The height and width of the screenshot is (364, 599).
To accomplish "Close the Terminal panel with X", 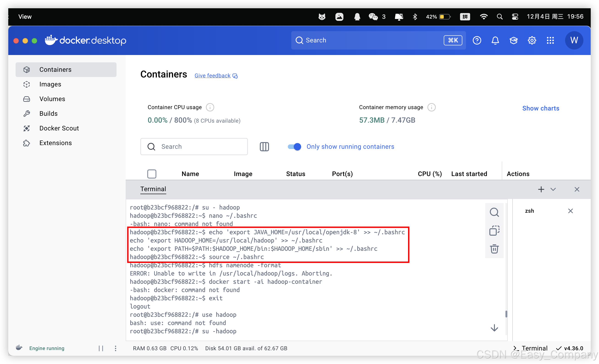I will (577, 189).
